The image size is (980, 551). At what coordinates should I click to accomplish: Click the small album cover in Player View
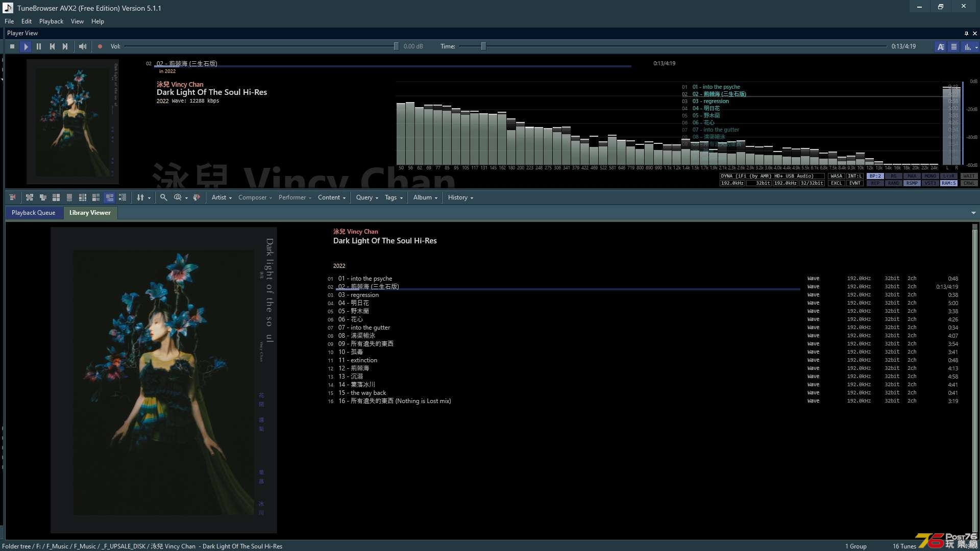(72, 121)
